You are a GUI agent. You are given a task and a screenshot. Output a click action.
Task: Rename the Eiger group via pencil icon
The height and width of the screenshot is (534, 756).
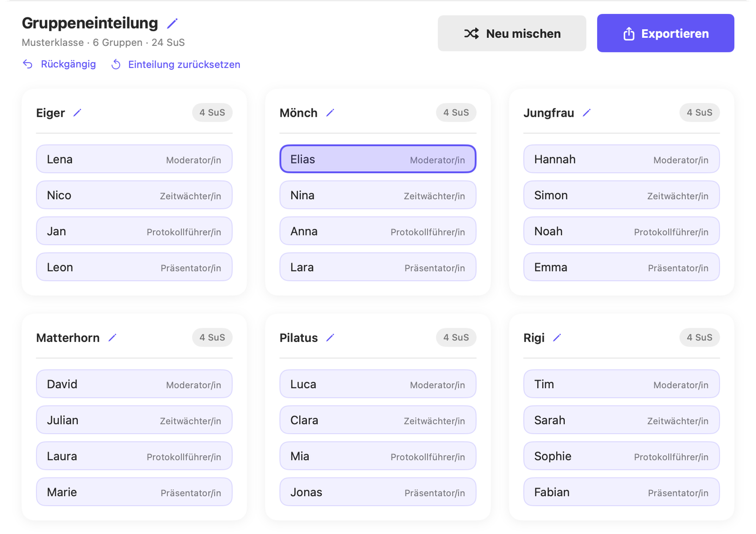tap(77, 113)
